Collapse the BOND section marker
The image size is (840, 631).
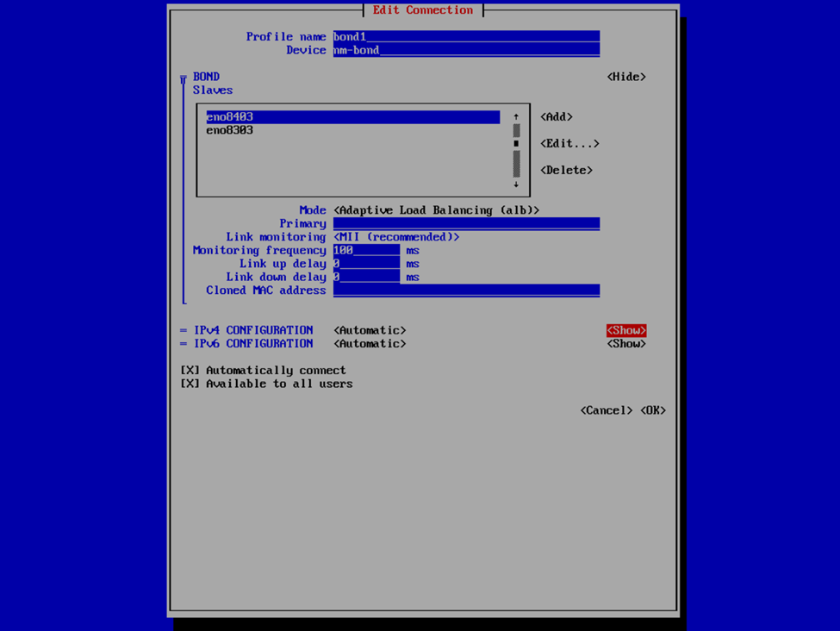point(183,79)
